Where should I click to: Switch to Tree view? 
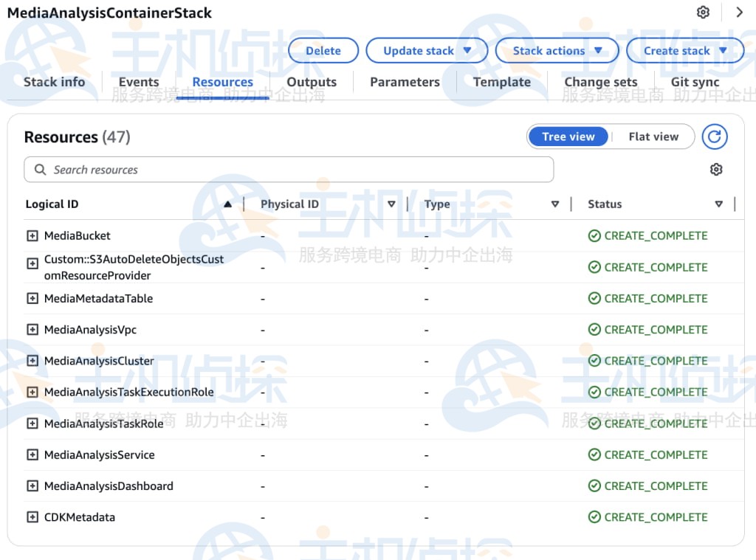click(568, 136)
